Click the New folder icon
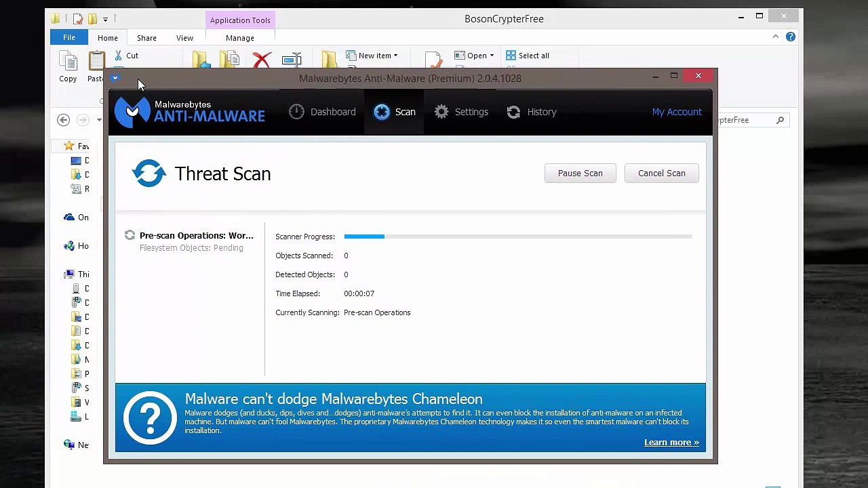 point(330,60)
